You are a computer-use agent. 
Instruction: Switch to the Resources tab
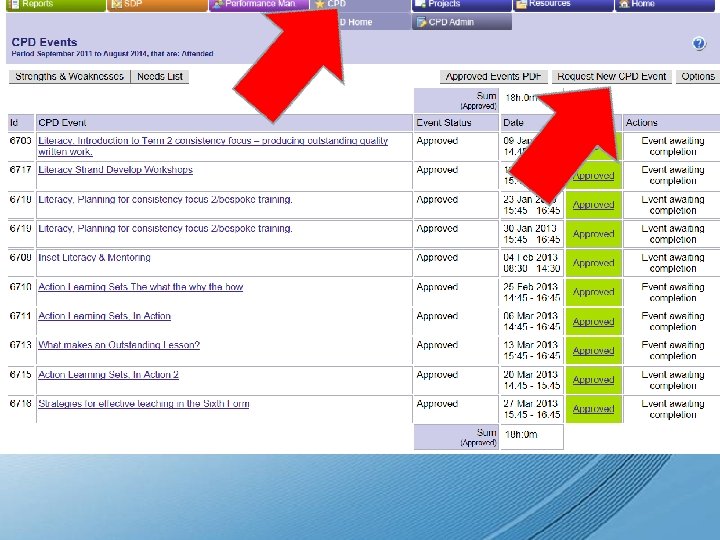pos(563,5)
